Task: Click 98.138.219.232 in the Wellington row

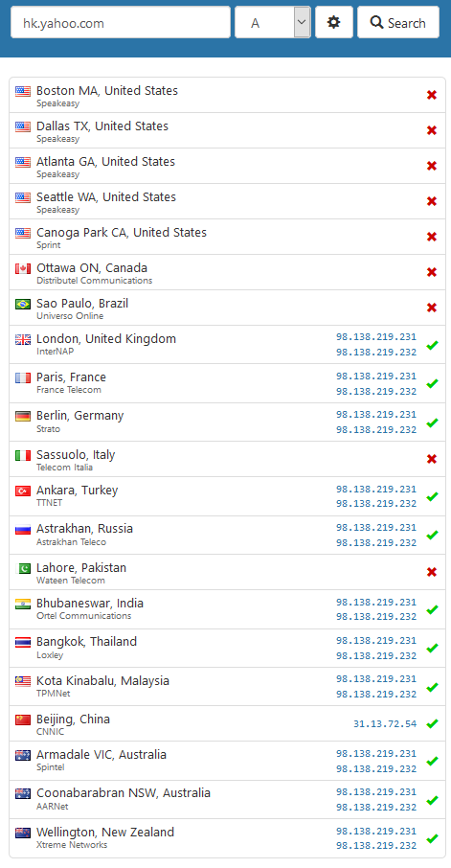Action: pos(376,846)
